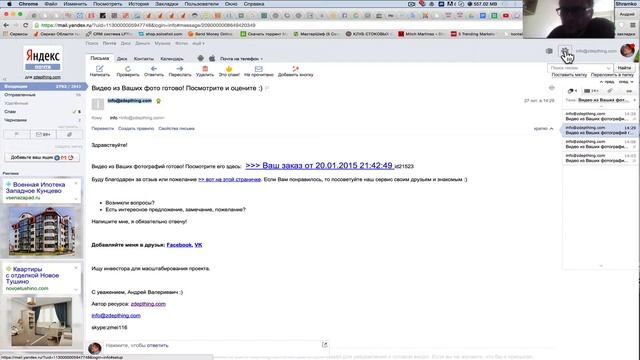Mark the message with Это спам!
The width and height of the screenshot is (640, 360).
pos(229,71)
